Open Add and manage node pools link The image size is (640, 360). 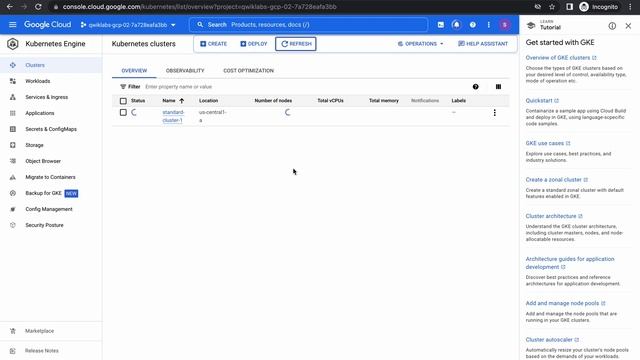pyautogui.click(x=565, y=303)
